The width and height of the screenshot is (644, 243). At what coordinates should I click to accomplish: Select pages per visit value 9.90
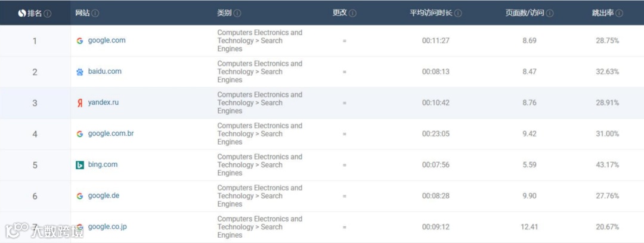click(530, 196)
